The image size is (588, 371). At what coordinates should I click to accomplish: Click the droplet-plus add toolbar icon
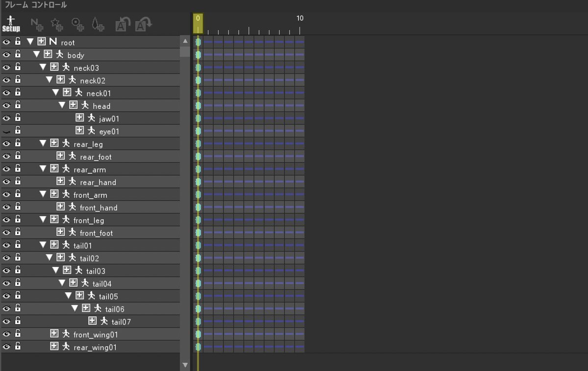tap(98, 24)
